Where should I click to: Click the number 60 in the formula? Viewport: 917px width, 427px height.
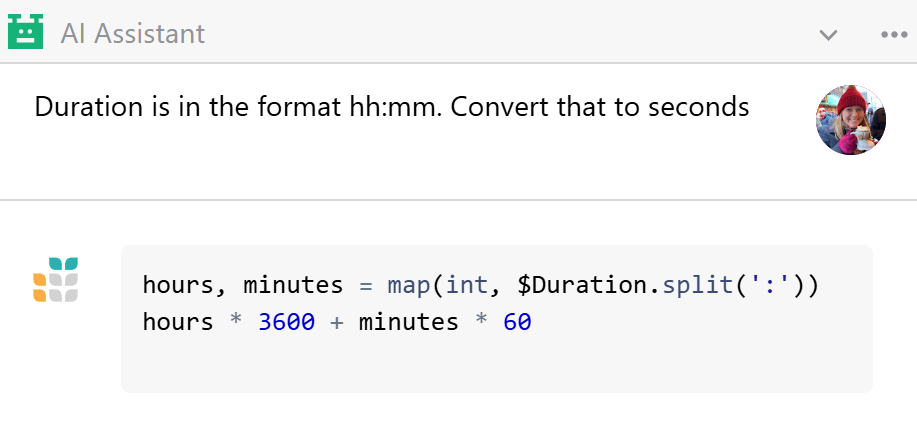(517, 322)
